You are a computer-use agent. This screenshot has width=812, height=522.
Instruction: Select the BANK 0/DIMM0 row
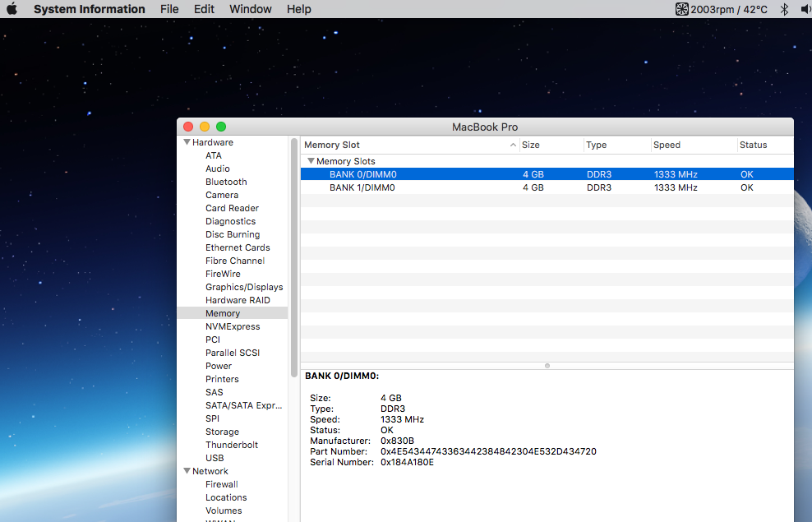click(547, 174)
